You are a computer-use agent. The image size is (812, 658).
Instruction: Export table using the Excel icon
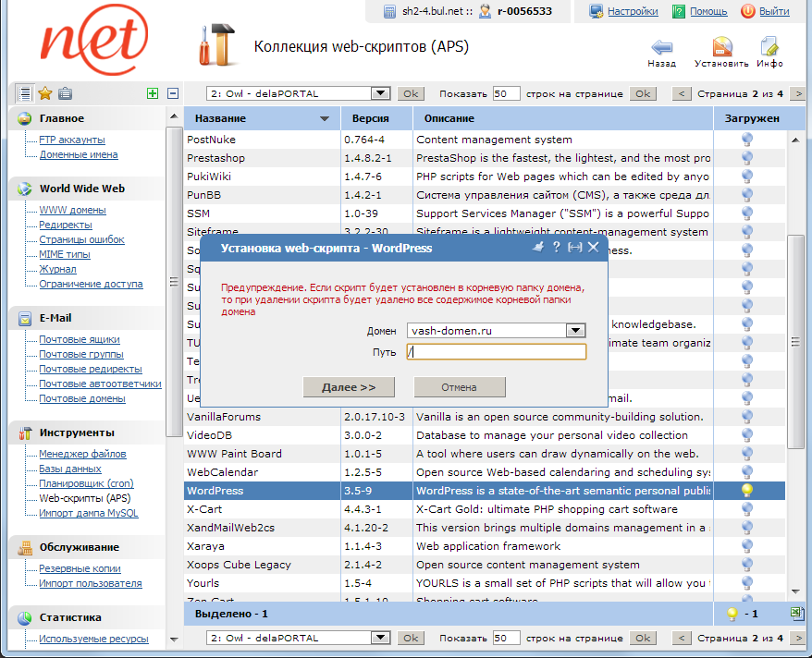(x=797, y=613)
